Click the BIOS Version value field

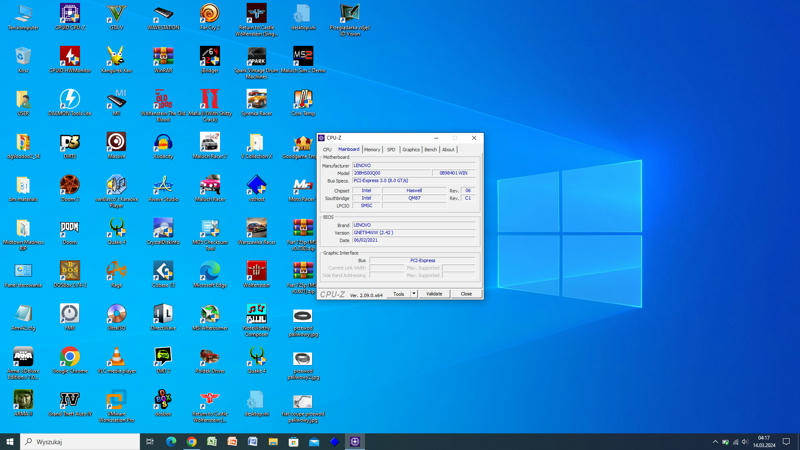point(414,232)
